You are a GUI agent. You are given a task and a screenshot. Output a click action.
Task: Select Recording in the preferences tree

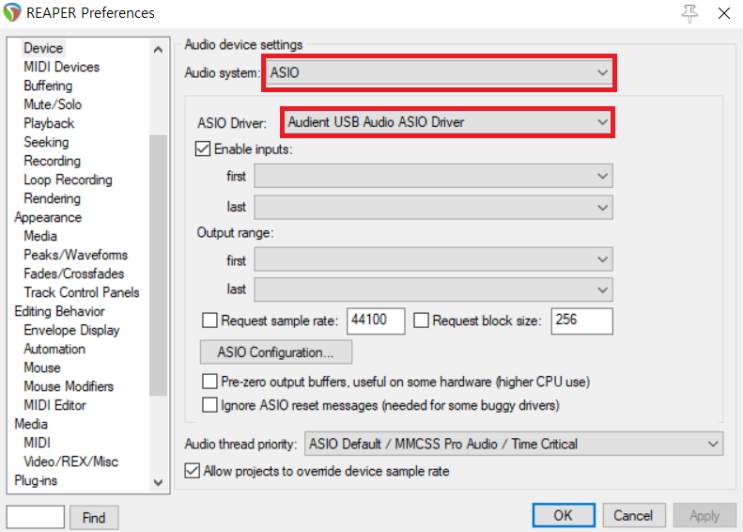point(52,161)
